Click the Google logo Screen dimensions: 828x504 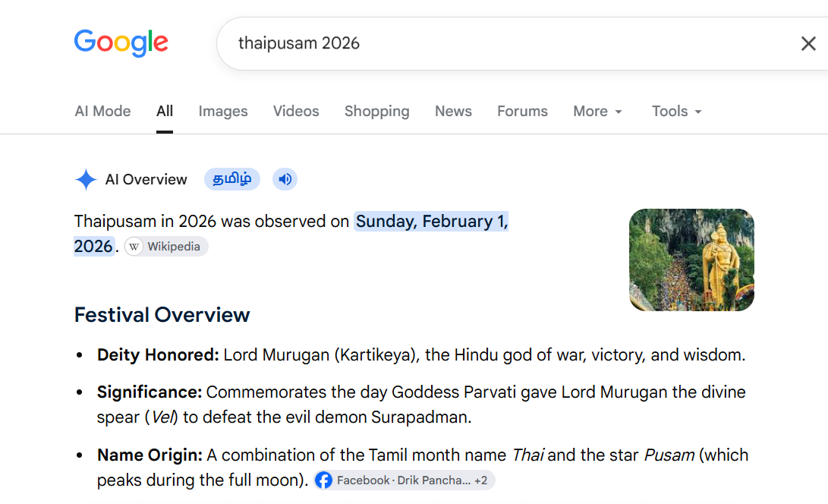121,43
